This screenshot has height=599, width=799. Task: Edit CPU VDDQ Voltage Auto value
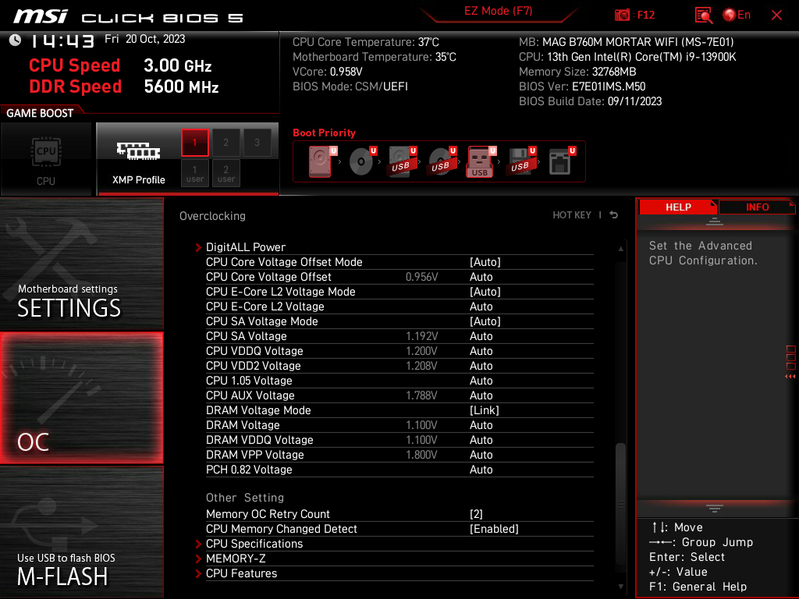click(481, 351)
